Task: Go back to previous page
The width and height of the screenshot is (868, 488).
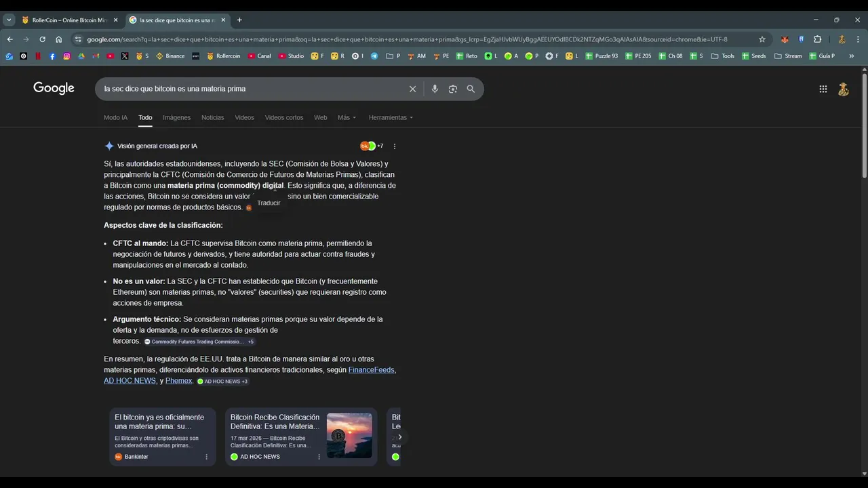Action: [x=9, y=39]
